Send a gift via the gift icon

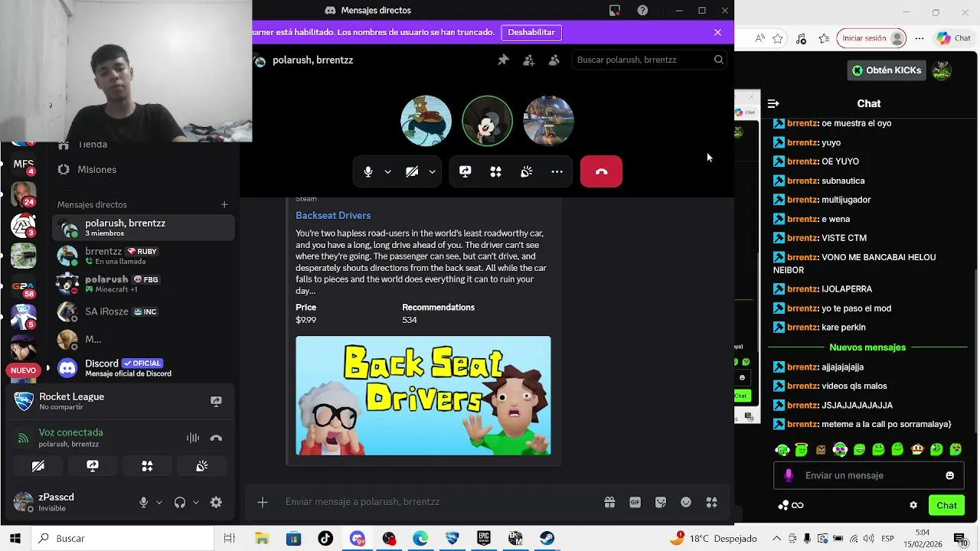click(609, 502)
